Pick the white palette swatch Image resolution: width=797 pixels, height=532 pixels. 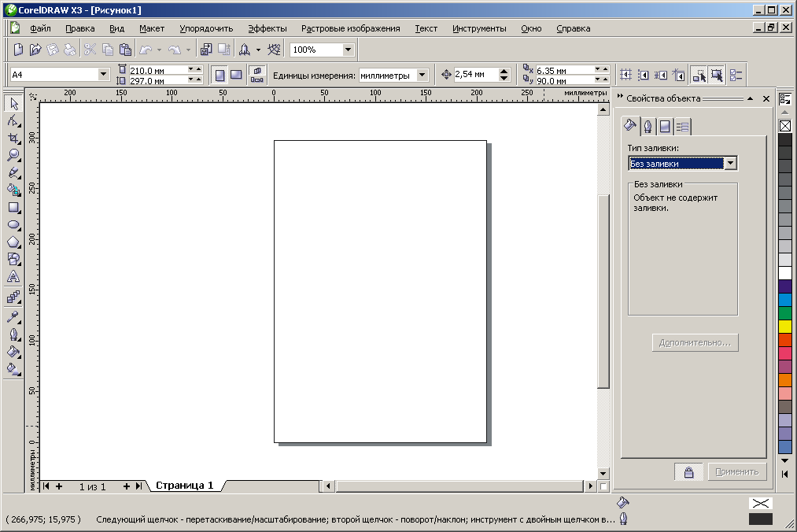coord(784,273)
